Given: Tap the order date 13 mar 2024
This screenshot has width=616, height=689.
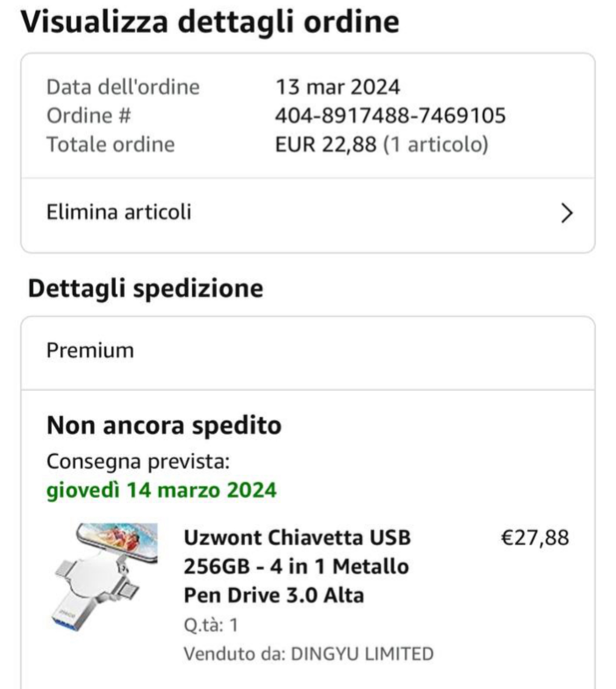Looking at the screenshot, I should 338,87.
